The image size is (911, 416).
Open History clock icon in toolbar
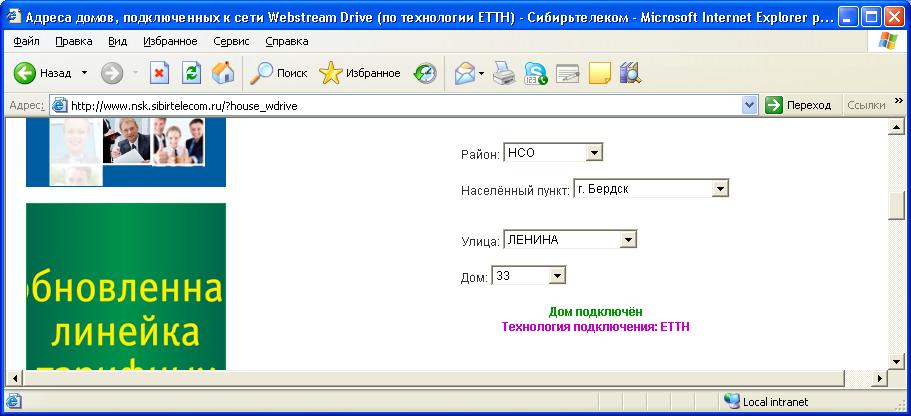[x=425, y=73]
